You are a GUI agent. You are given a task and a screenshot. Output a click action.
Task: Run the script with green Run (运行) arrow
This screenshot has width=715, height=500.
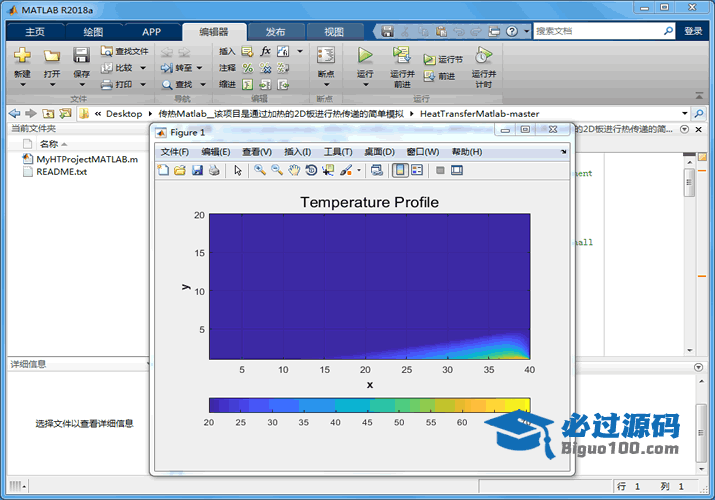click(x=365, y=55)
